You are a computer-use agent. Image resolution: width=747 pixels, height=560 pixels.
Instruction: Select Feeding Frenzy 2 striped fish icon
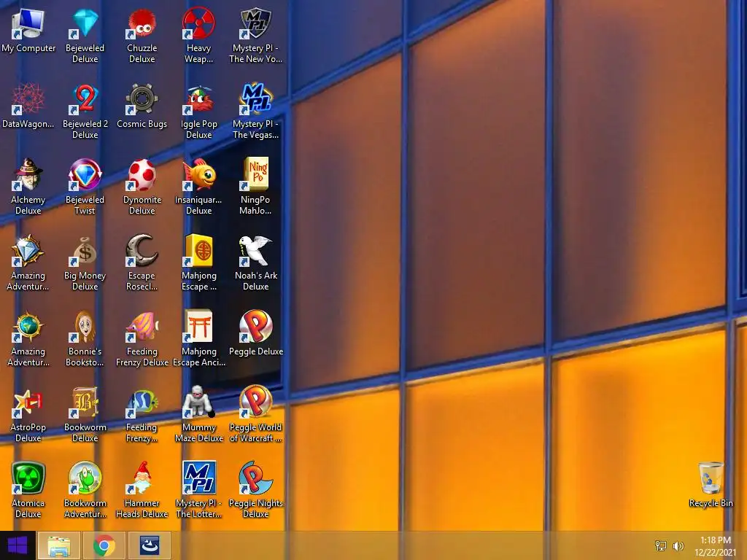[142, 402]
